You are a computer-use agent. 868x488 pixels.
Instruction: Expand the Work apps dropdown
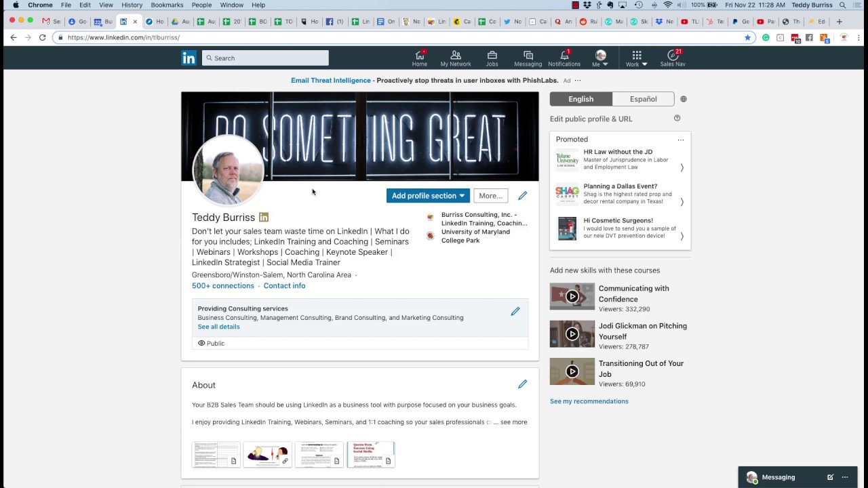(x=636, y=58)
